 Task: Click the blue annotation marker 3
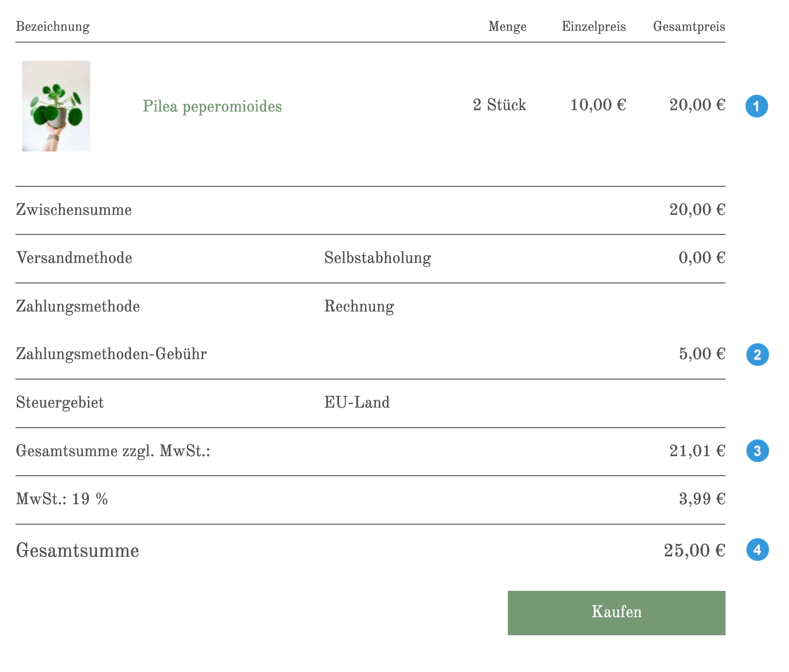pos(757,451)
